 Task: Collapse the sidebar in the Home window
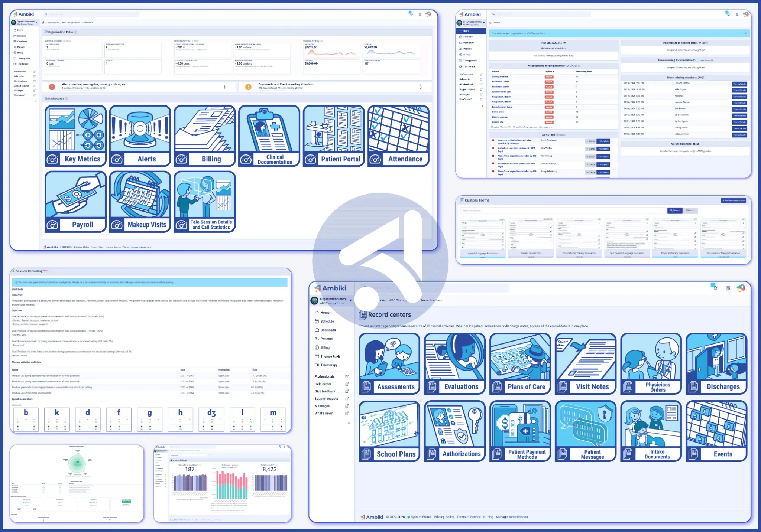coord(482,106)
